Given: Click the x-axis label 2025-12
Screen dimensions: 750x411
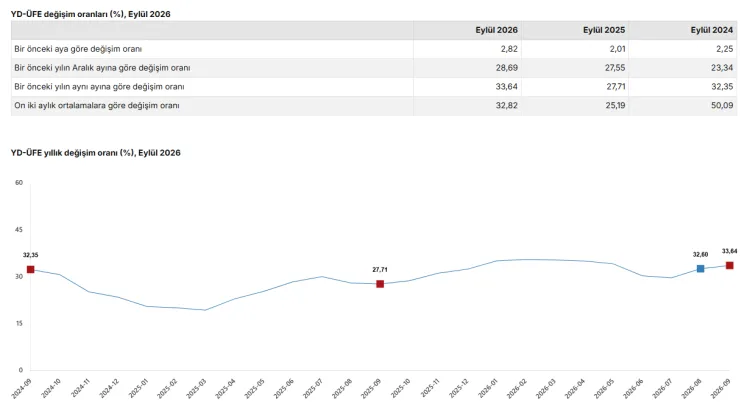Looking at the screenshot, I should point(459,388).
